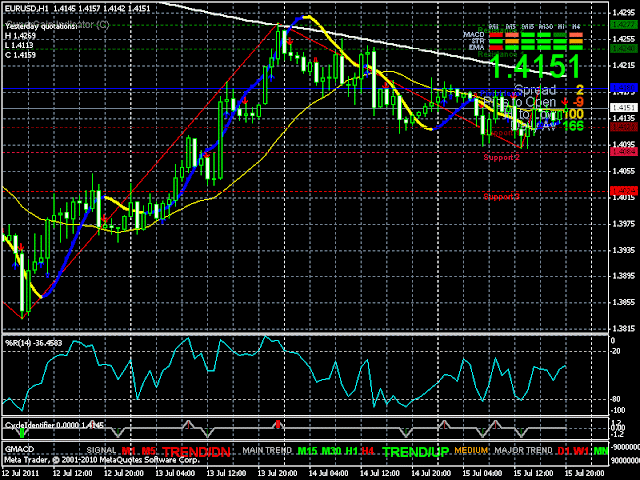
Task: Click the 1.4255 price axis label
Action: (x=624, y=39)
